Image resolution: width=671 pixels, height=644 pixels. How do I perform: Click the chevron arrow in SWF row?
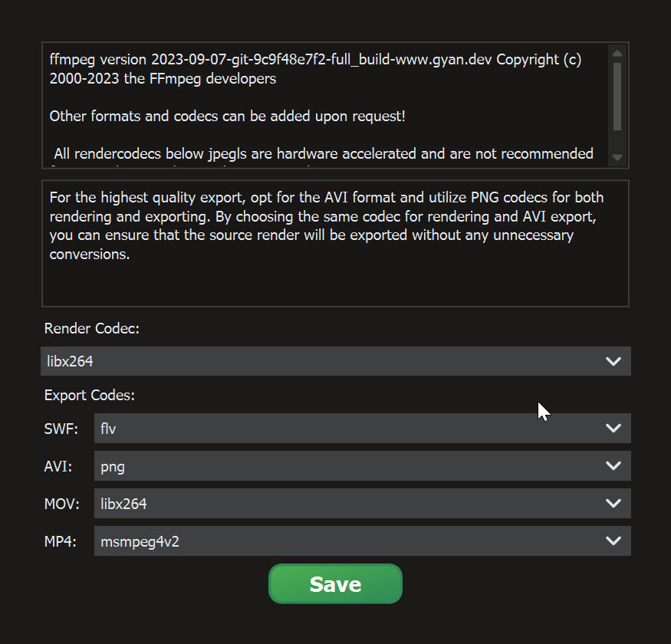tap(613, 429)
